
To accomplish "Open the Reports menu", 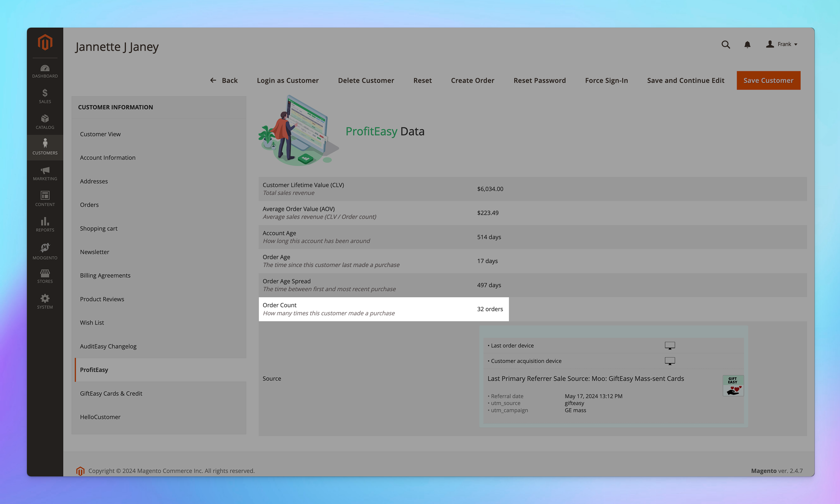I will [45, 224].
